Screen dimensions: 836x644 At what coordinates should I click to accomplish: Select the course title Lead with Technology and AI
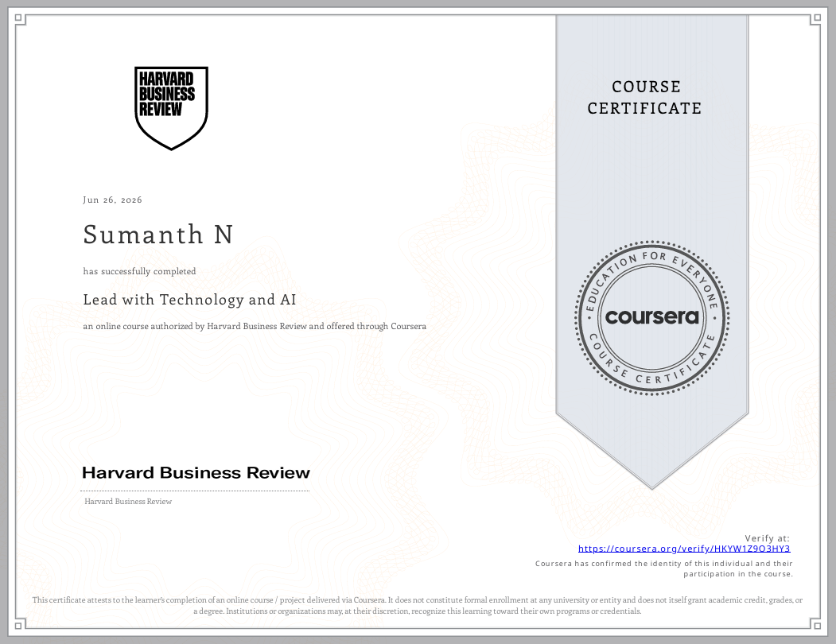coord(189,300)
